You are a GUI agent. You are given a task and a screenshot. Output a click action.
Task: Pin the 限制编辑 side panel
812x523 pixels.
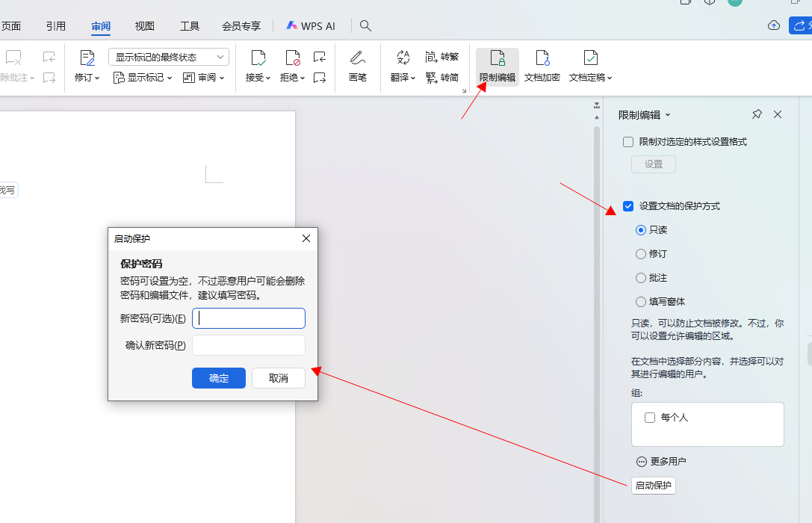pyautogui.click(x=757, y=114)
